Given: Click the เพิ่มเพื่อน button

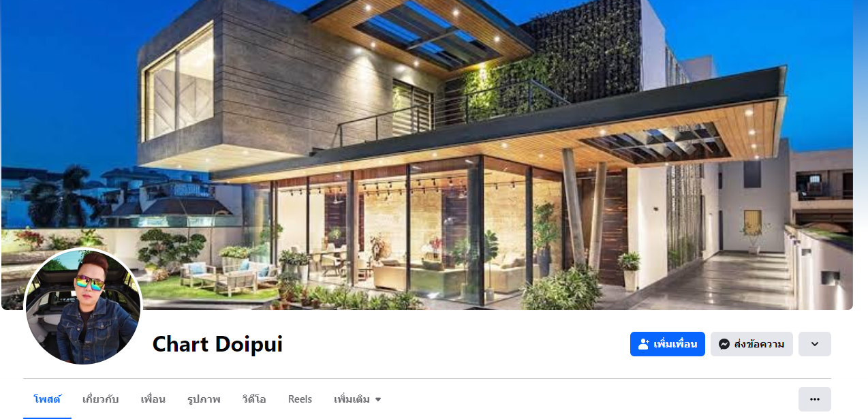Looking at the screenshot, I should pyautogui.click(x=668, y=344).
